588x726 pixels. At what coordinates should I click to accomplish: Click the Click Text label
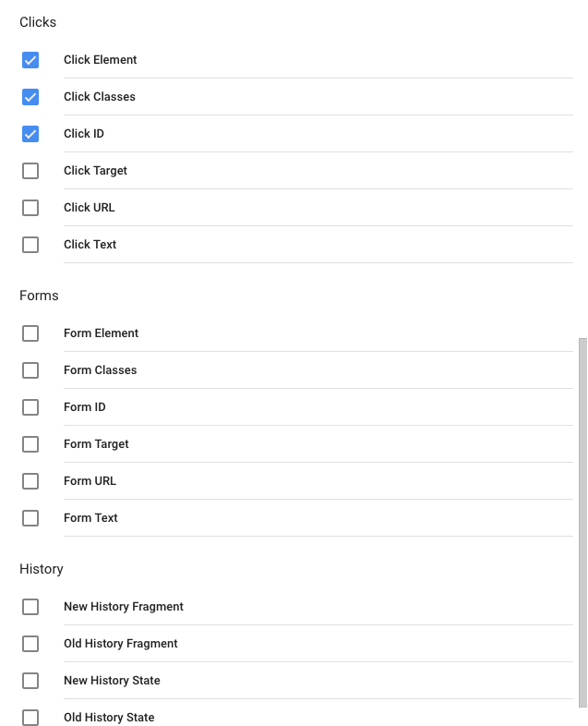[x=90, y=245]
